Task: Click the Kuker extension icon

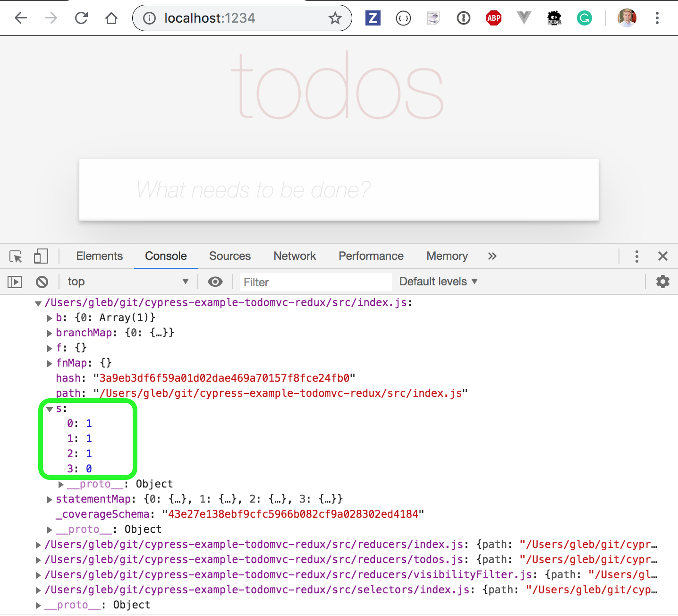Action: pos(554,18)
